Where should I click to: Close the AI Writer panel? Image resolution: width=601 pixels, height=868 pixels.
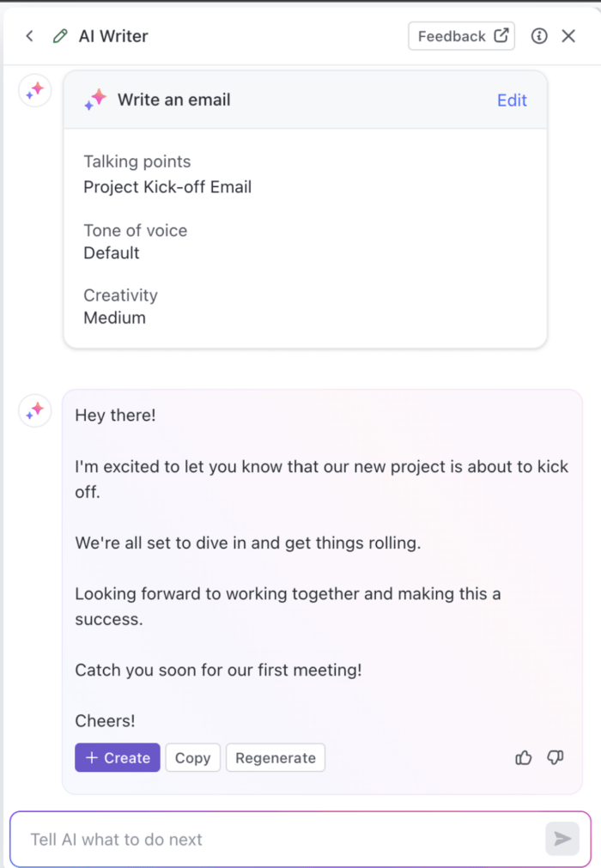coord(569,36)
